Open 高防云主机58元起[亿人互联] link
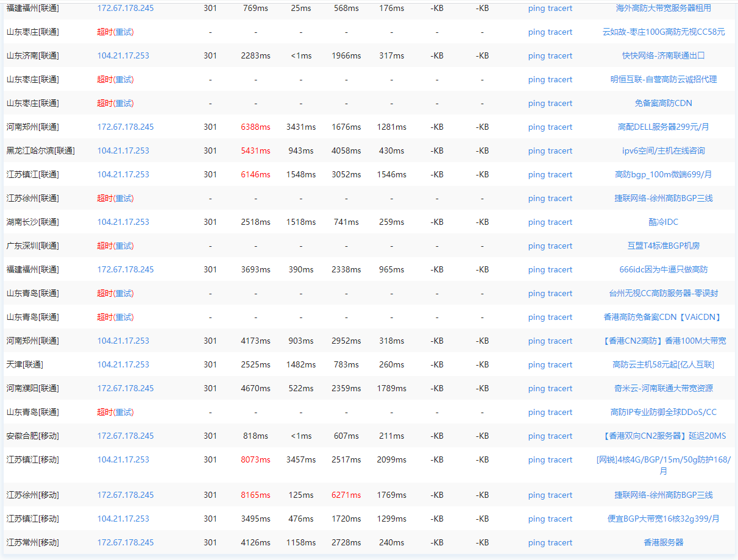 click(x=663, y=365)
